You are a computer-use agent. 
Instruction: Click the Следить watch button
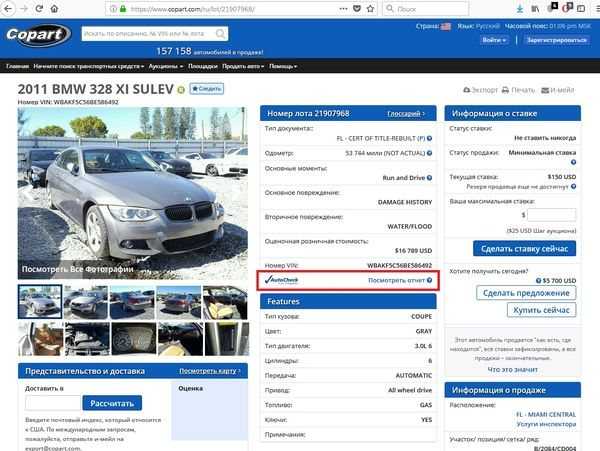(207, 89)
